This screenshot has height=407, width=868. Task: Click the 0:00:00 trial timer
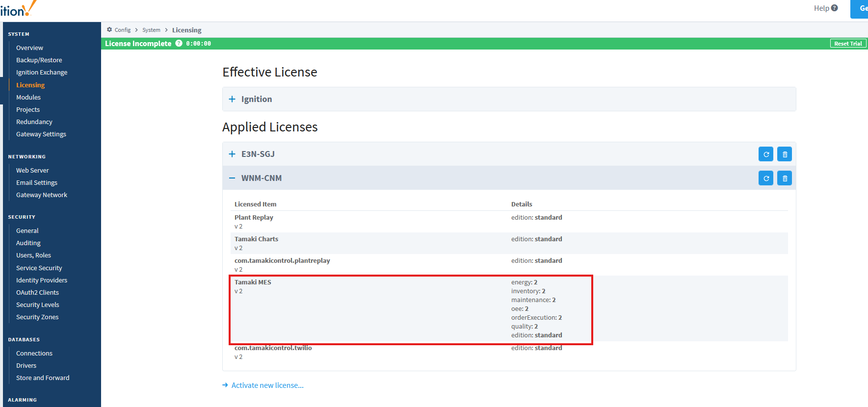198,44
